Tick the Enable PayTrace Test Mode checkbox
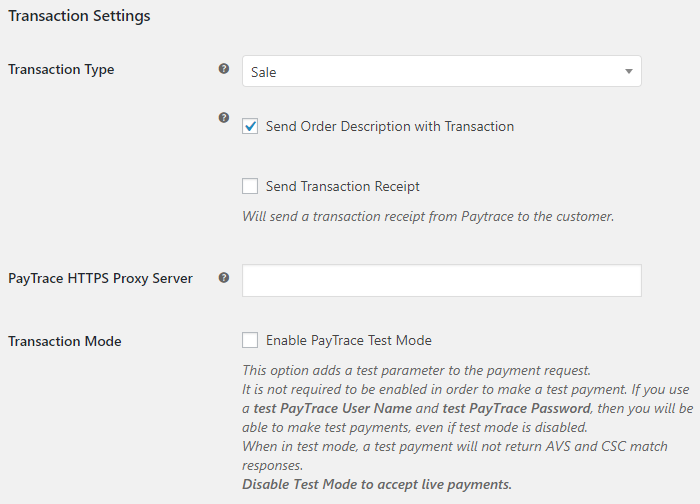The image size is (700, 504). (250, 340)
